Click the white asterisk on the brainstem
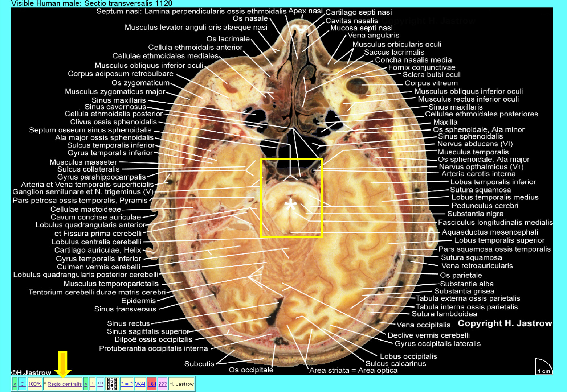The image size is (567, 392). (x=290, y=205)
